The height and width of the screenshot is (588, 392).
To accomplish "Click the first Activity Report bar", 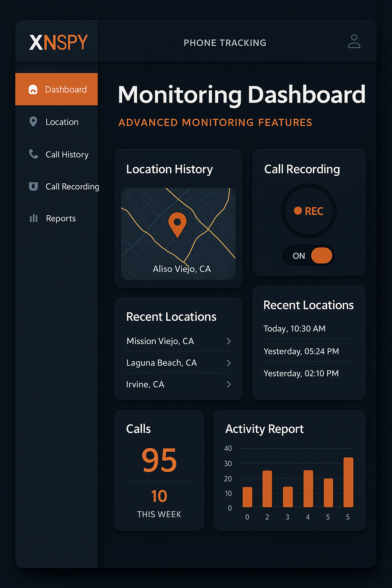I will [247, 497].
